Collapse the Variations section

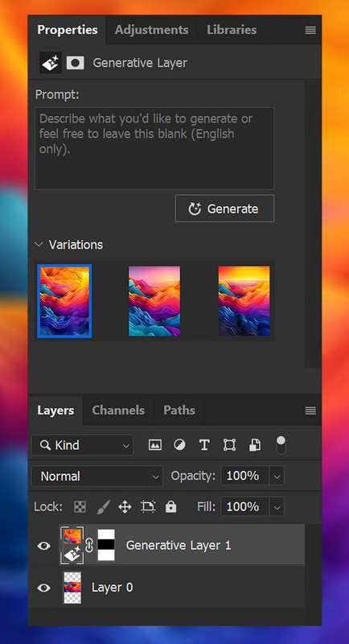tap(39, 245)
